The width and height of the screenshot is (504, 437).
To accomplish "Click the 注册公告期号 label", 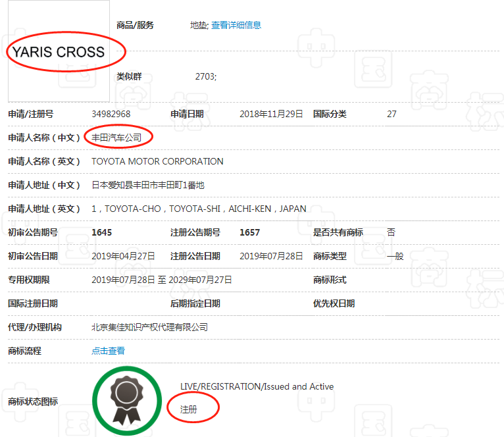I will click(x=195, y=232).
